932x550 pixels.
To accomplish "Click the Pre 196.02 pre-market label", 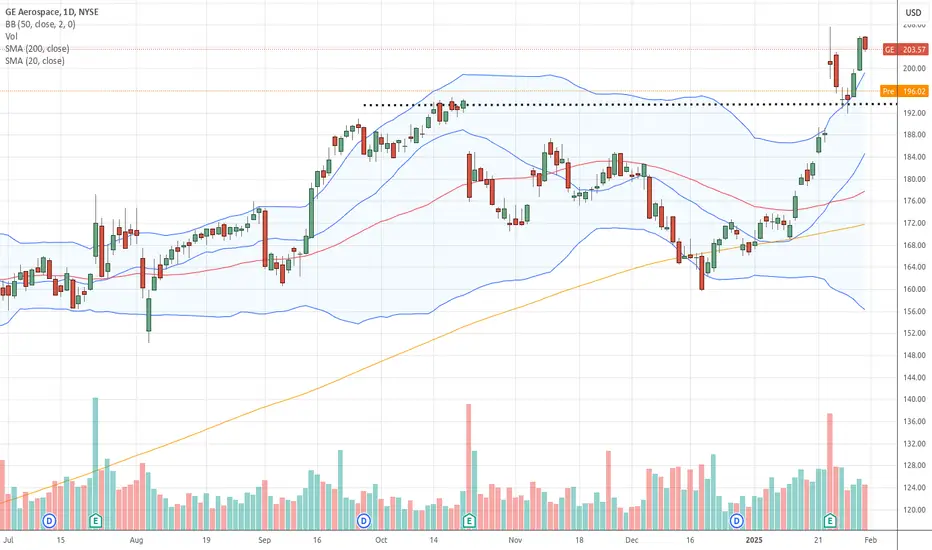I will click(904, 91).
